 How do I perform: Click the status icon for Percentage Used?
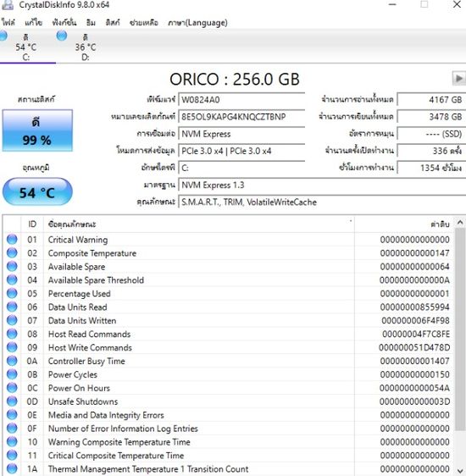point(12,293)
